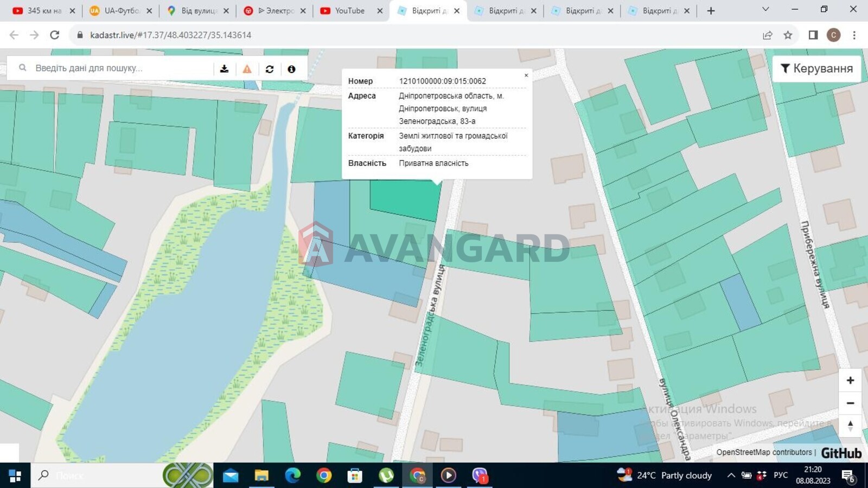Click the refresh arrows icon on map toolbar

click(x=270, y=69)
